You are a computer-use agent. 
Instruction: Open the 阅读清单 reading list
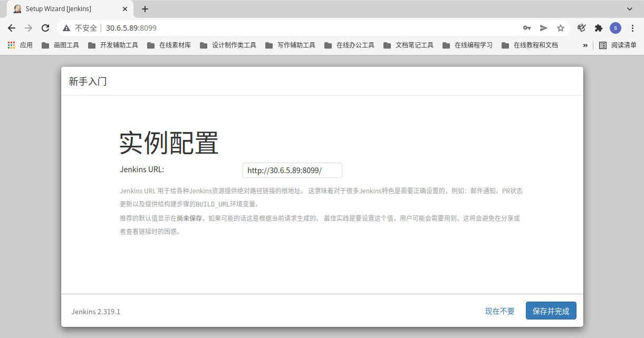[618, 45]
